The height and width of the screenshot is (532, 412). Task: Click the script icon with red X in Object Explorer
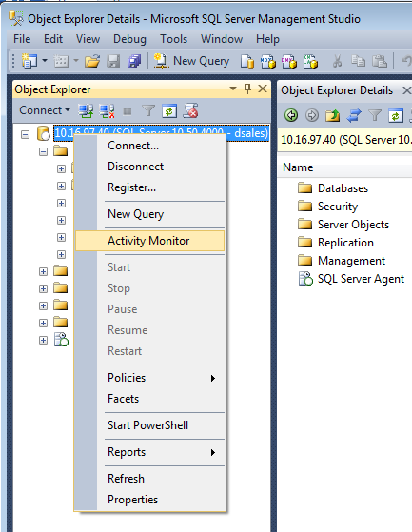(190, 110)
